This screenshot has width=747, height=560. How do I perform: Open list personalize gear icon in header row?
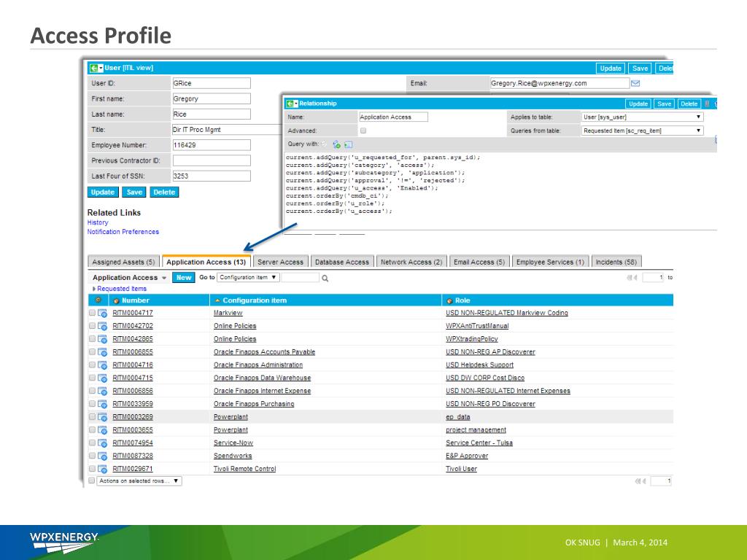click(x=98, y=300)
